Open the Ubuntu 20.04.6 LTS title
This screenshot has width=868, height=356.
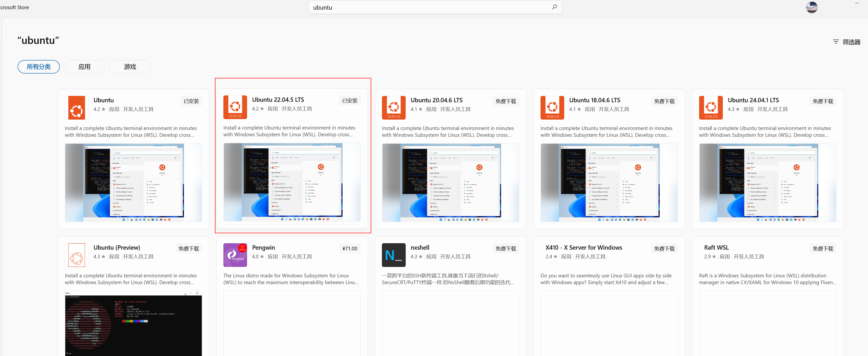click(436, 100)
